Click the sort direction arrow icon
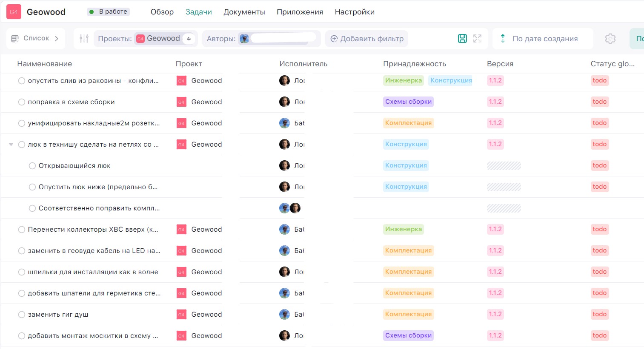This screenshot has height=349, width=644. click(x=503, y=39)
